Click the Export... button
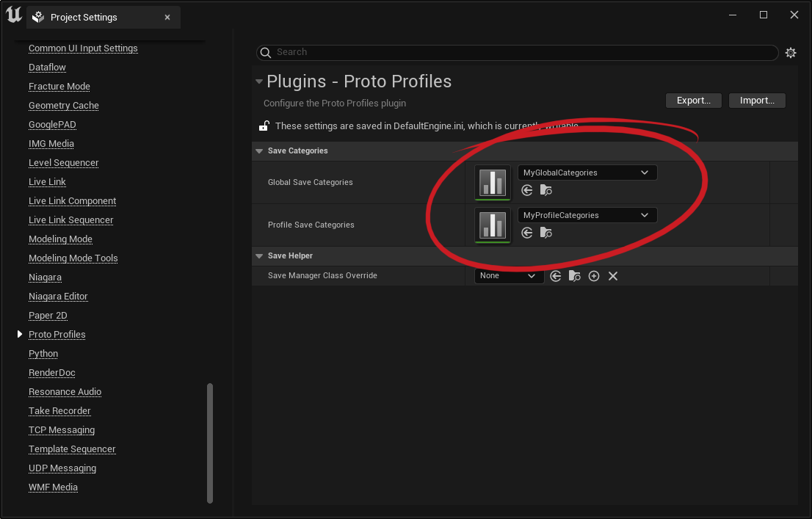Image resolution: width=812 pixels, height=519 pixels. coord(693,101)
